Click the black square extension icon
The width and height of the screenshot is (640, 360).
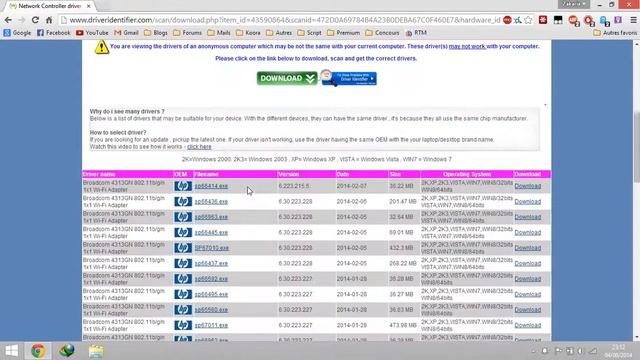[558, 20]
